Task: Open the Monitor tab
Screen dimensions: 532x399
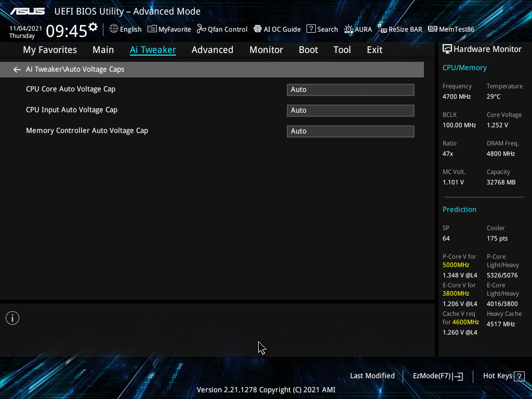Action: pos(267,49)
